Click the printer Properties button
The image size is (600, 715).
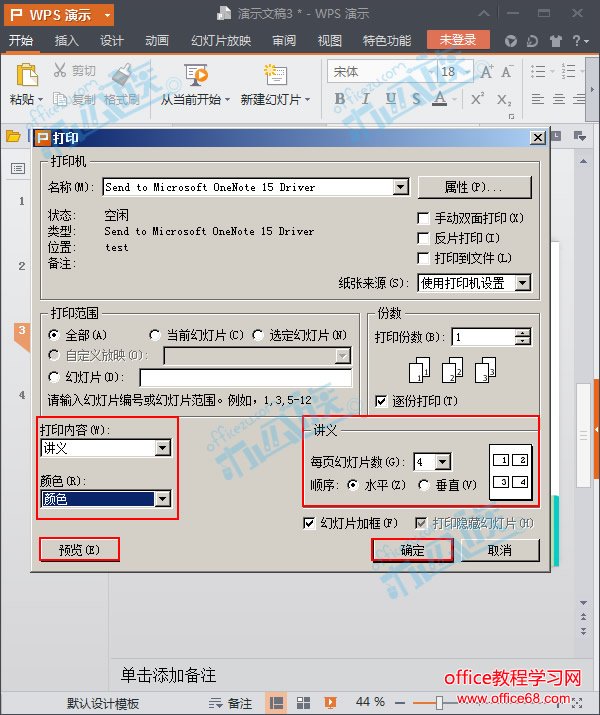[x=475, y=187]
